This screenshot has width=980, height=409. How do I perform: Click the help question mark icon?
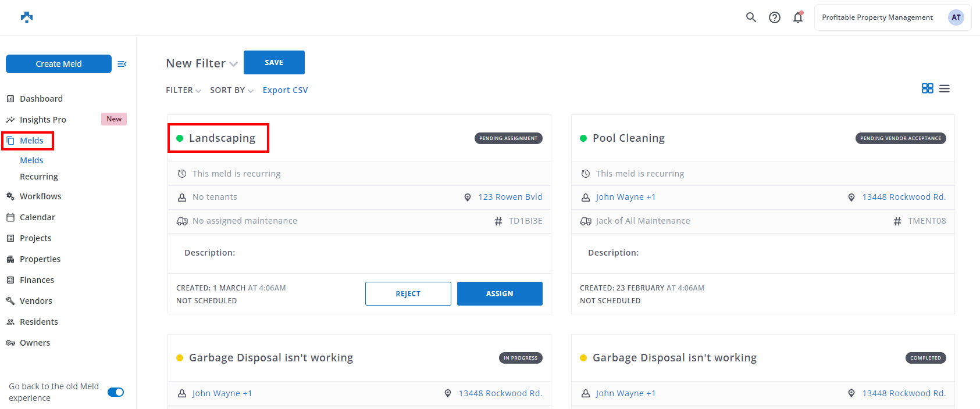(x=774, y=17)
